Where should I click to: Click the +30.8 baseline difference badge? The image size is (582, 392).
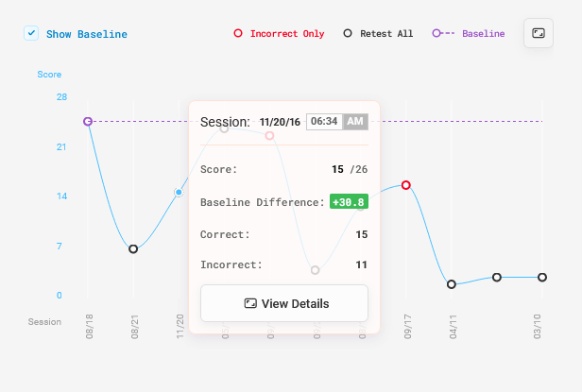point(349,201)
